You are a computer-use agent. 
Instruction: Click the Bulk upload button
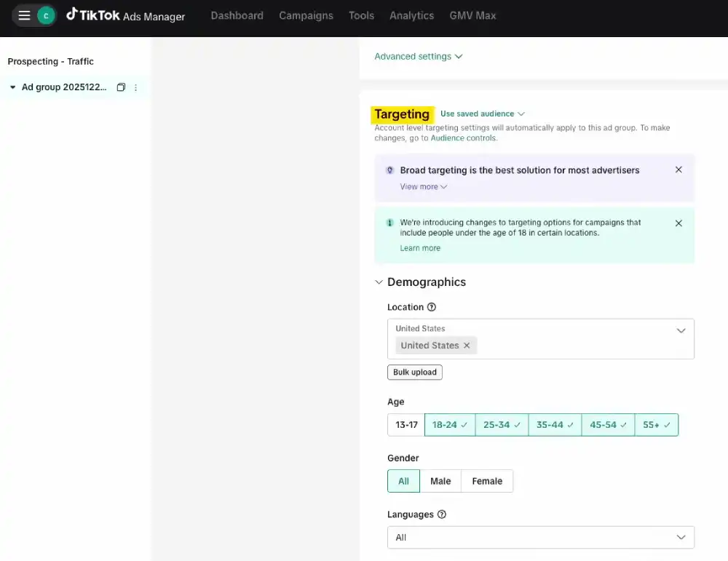(414, 372)
